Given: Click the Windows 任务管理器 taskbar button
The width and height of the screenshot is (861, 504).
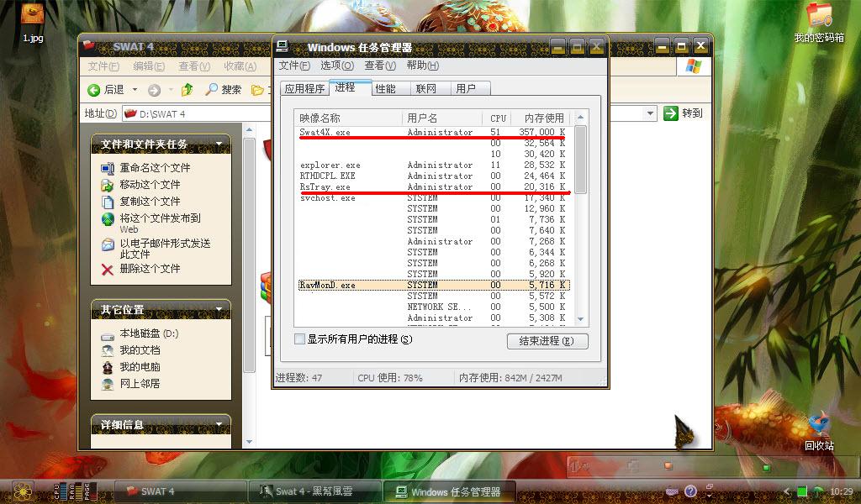Looking at the screenshot, I should [x=449, y=492].
